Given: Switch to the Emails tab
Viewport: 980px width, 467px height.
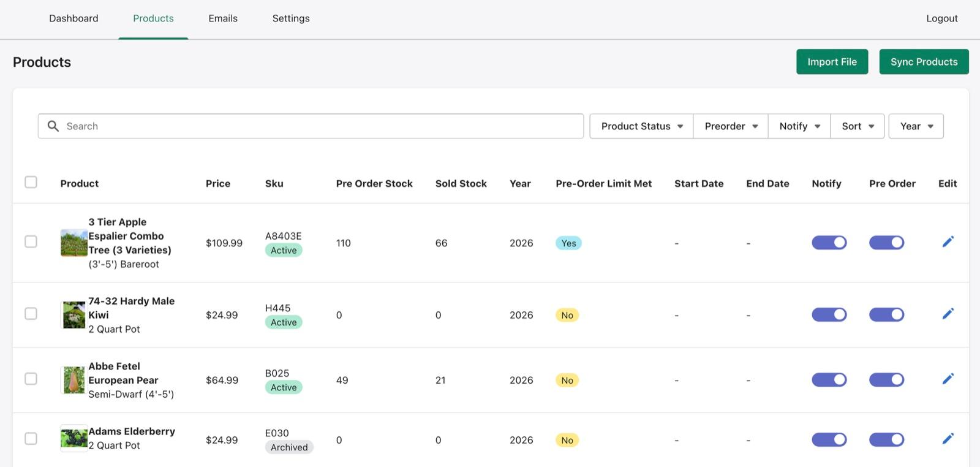Looking at the screenshot, I should pos(223,18).
